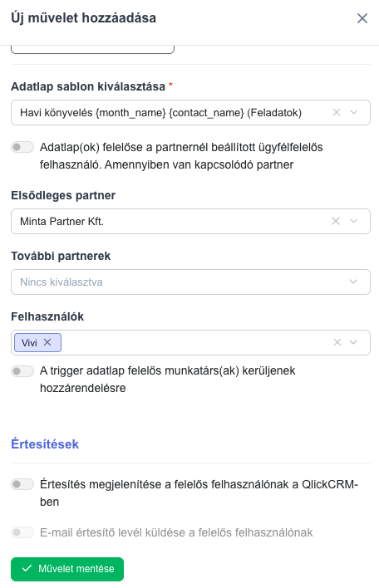Remove the Vivi user tag

coord(47,342)
